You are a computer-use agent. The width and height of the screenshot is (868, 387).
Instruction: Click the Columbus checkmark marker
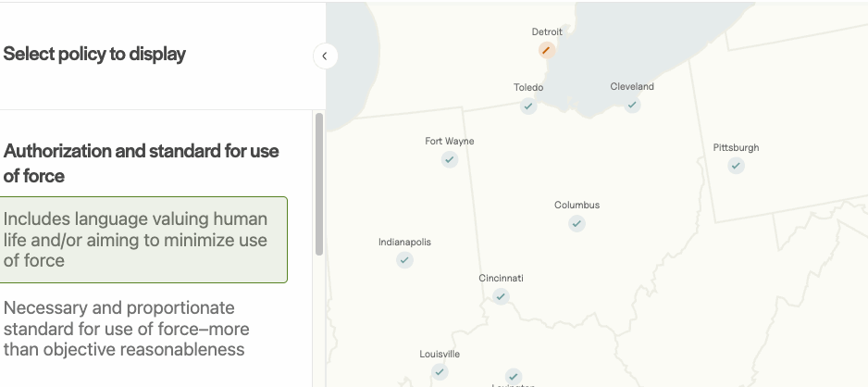click(577, 223)
